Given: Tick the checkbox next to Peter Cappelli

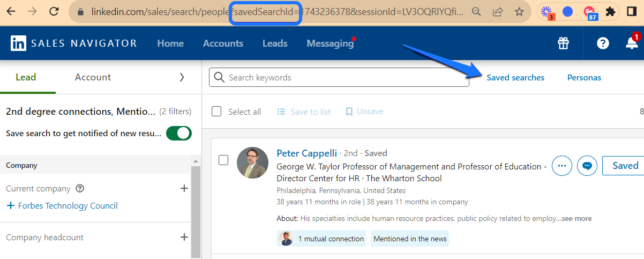Looking at the screenshot, I should 223,160.
